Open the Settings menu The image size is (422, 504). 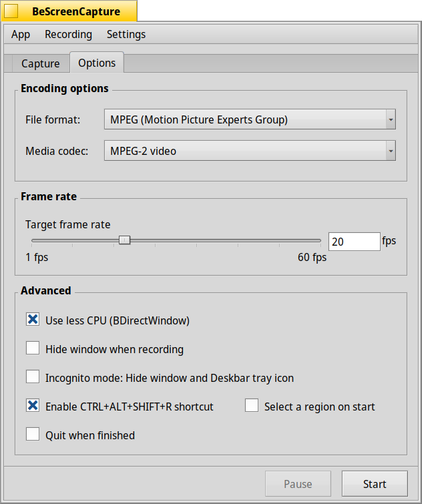[x=126, y=35]
